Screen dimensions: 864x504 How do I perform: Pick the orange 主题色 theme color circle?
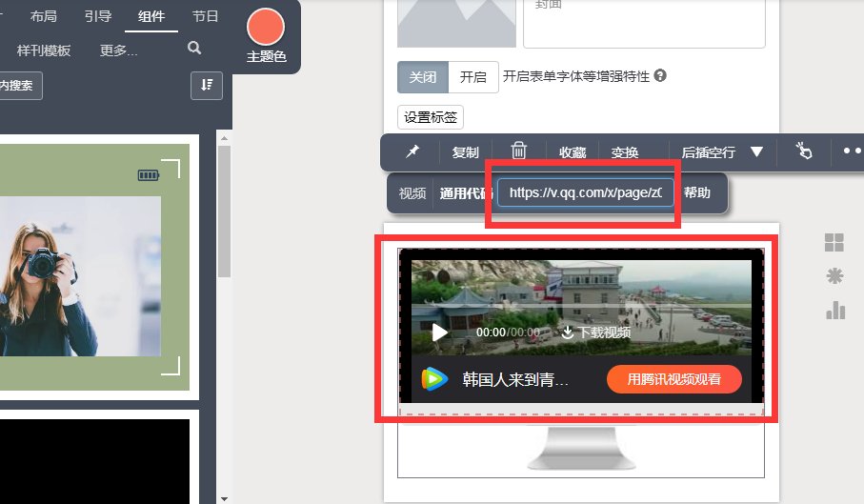click(266, 27)
